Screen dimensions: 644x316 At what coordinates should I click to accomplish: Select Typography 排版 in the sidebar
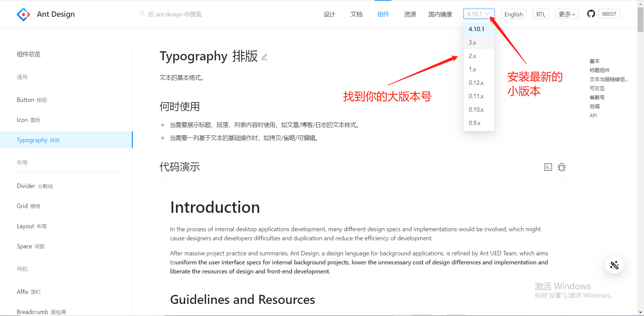pyautogui.click(x=66, y=140)
